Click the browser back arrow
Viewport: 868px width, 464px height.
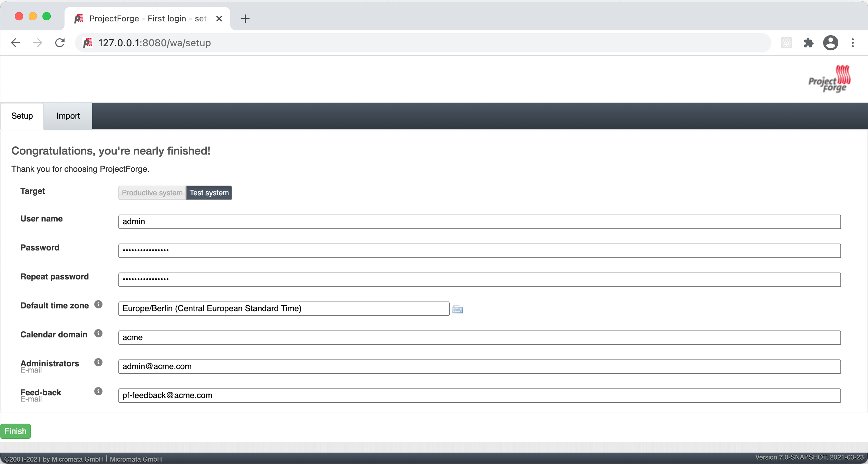point(15,43)
